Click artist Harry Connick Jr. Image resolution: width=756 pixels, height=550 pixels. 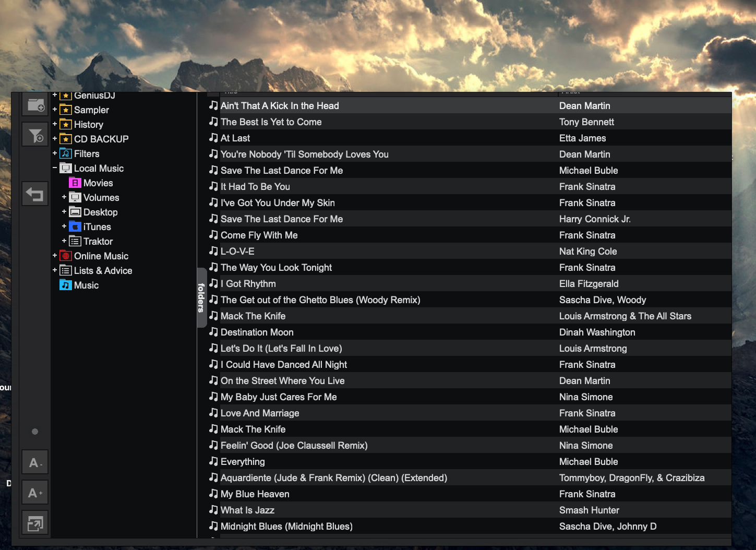595,219
